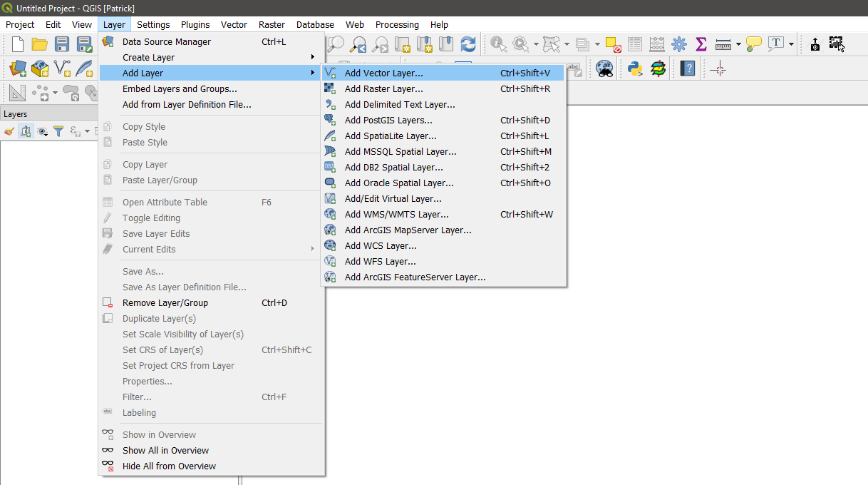Click the Refresh map icon
868x485 pixels.
[468, 44]
